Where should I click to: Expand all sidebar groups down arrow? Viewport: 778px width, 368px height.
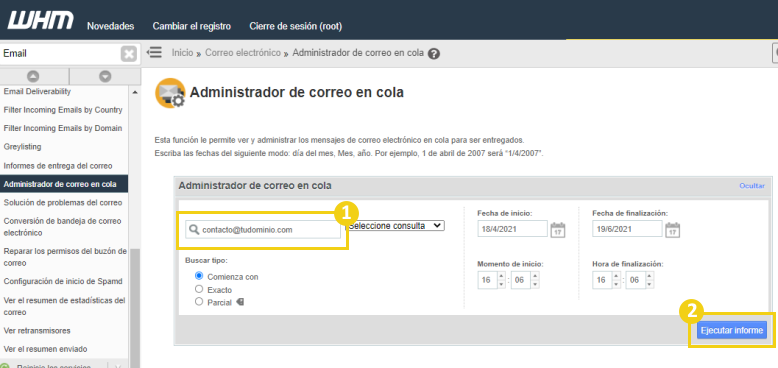pyautogui.click(x=105, y=76)
